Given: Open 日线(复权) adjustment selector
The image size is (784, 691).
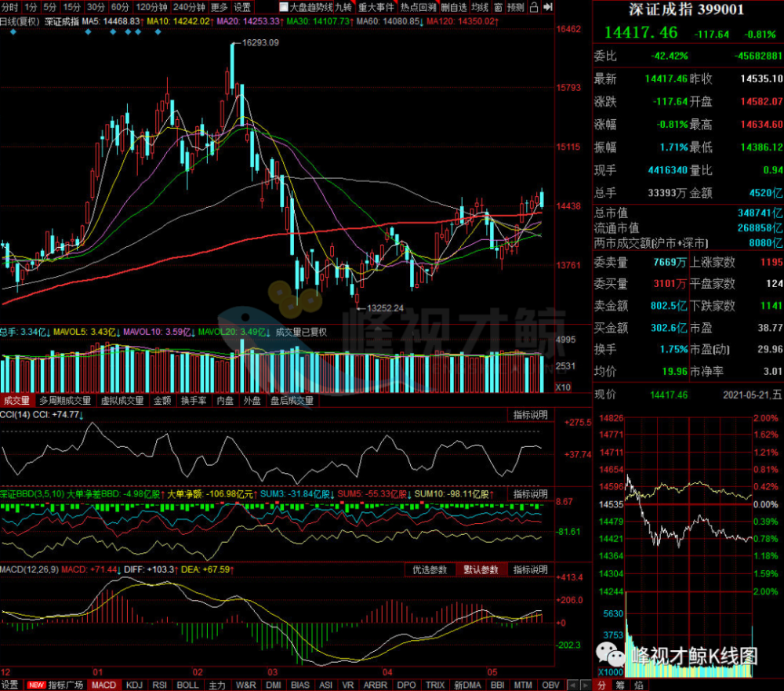Looking at the screenshot, I should coord(20,21).
